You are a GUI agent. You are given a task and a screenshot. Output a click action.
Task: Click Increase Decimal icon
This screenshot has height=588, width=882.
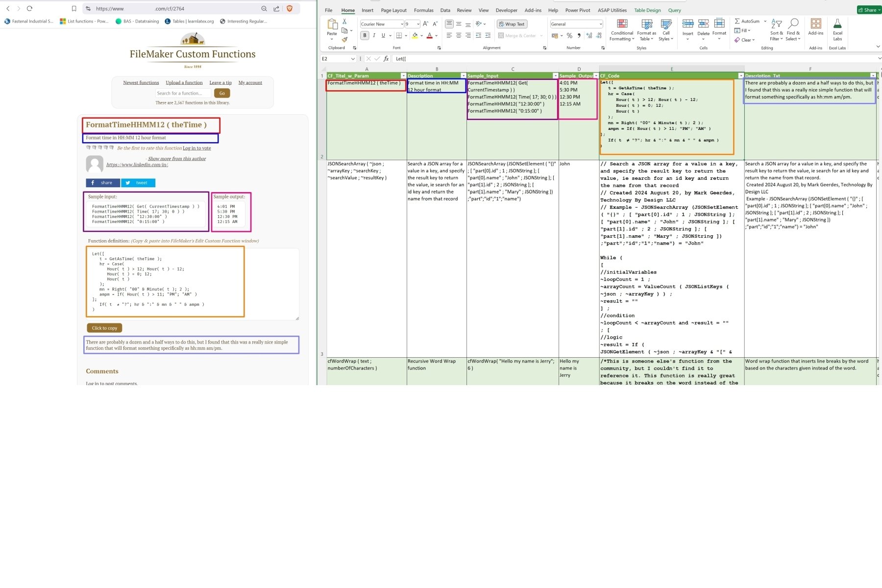coord(589,35)
